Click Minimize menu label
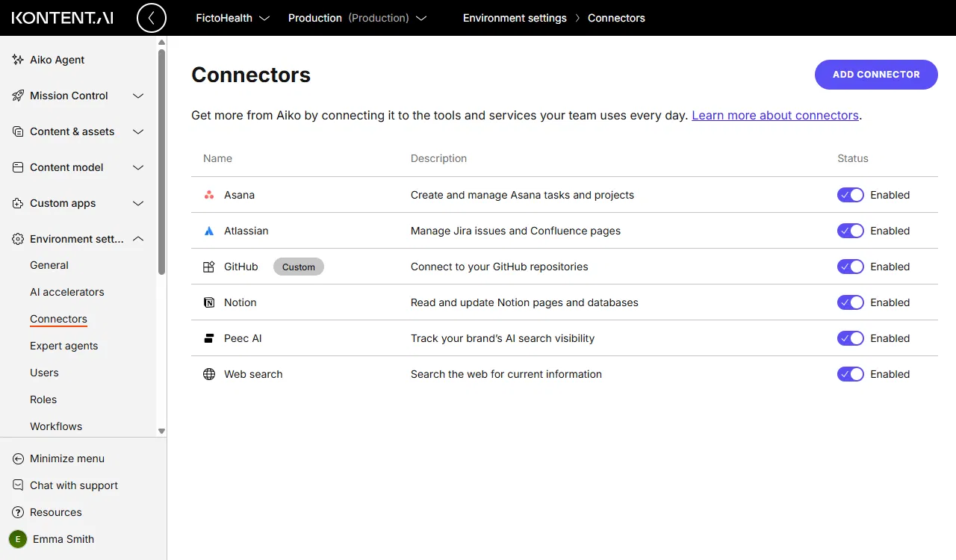Viewport: 956px width, 560px height. click(x=67, y=458)
